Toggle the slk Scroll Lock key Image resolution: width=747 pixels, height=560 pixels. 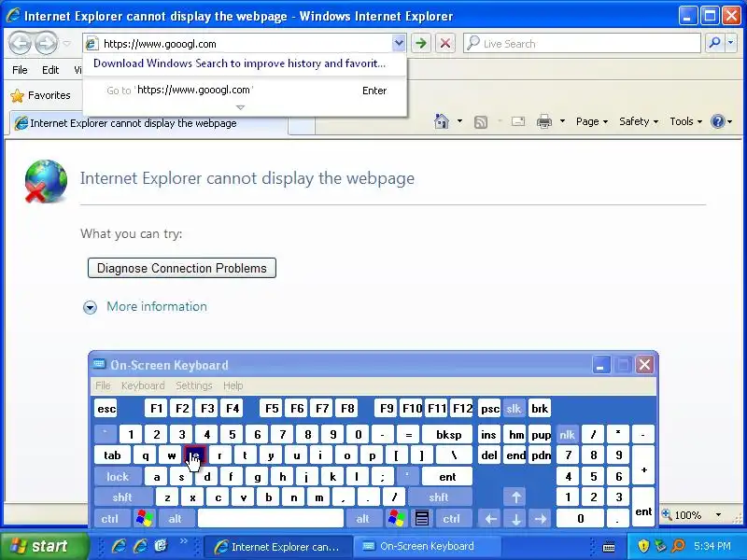tap(514, 409)
